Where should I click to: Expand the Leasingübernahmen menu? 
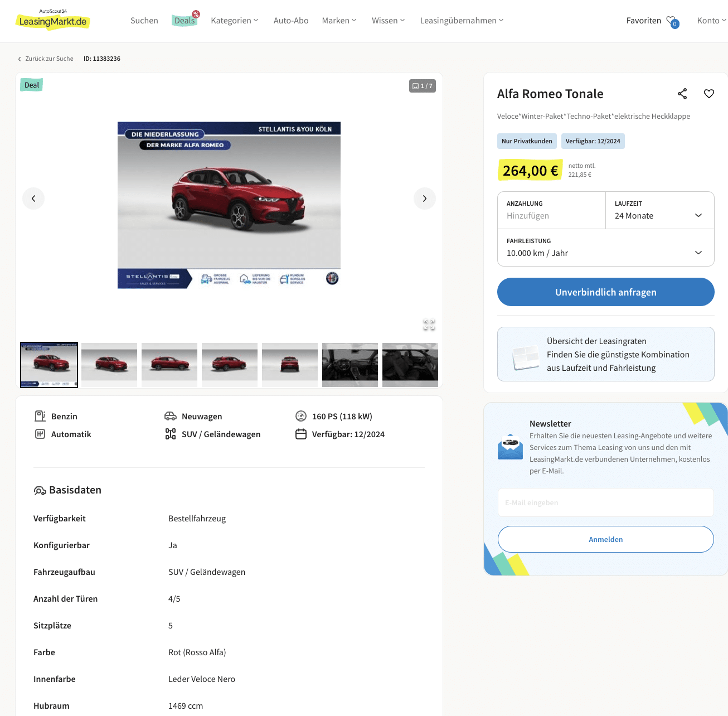tap(462, 21)
